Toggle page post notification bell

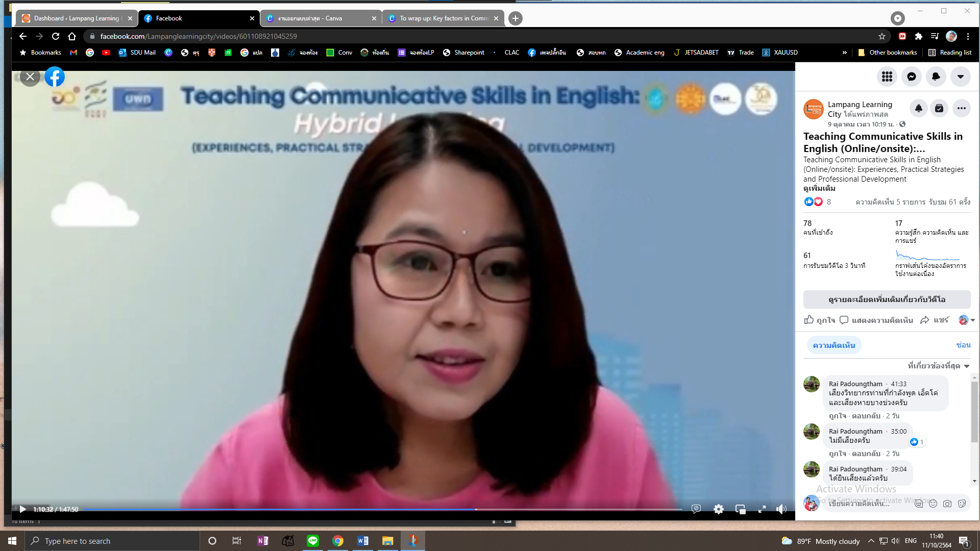tap(919, 108)
